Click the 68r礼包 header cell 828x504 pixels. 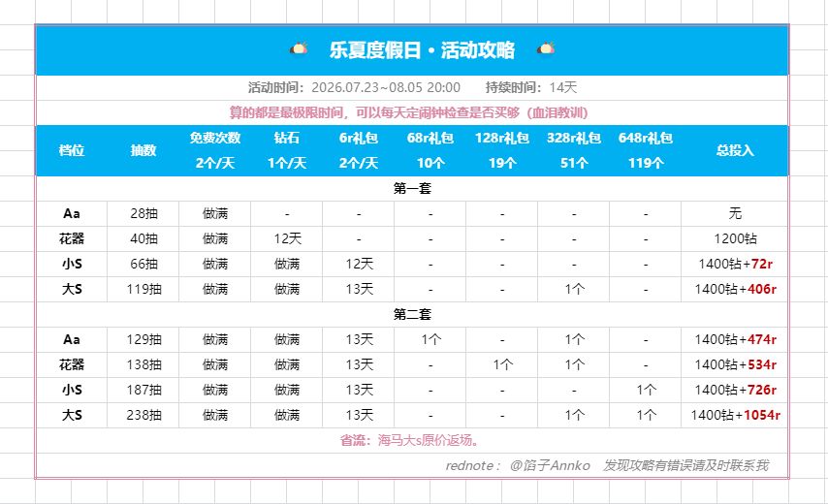(x=430, y=138)
